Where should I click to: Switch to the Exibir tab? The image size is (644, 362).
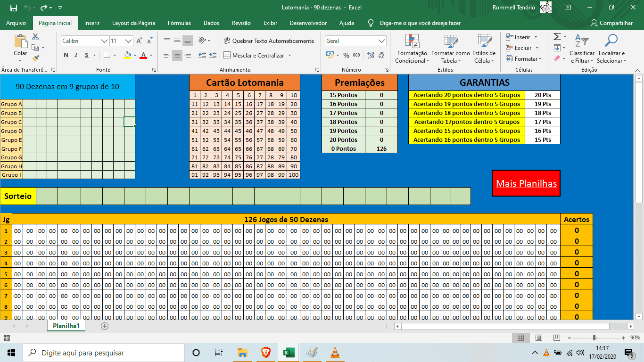pos(270,23)
